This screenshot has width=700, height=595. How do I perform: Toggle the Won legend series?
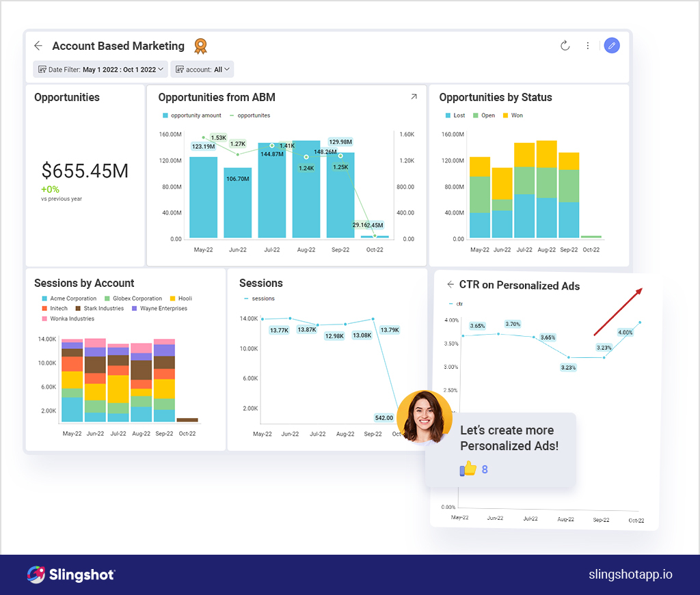512,115
